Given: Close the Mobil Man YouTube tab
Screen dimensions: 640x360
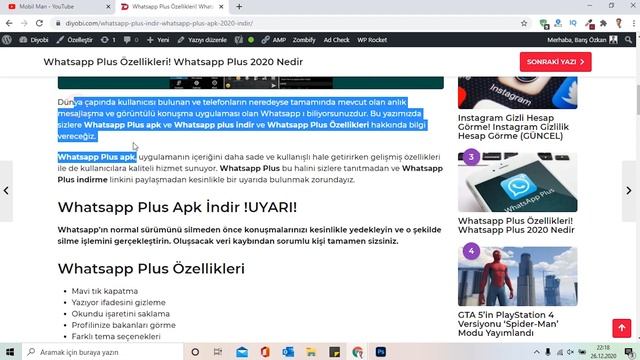Looking at the screenshot, I should (108, 7).
